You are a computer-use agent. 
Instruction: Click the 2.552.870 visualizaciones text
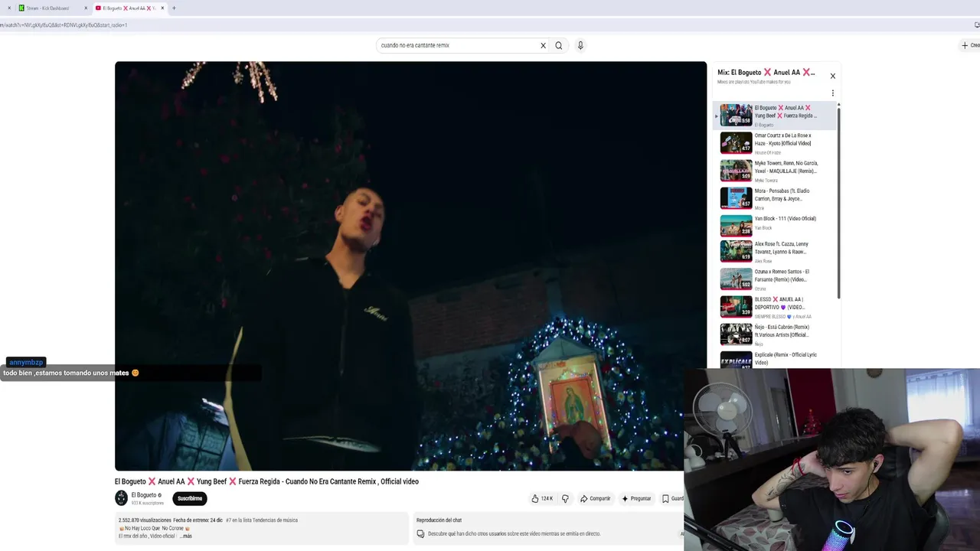click(x=143, y=520)
